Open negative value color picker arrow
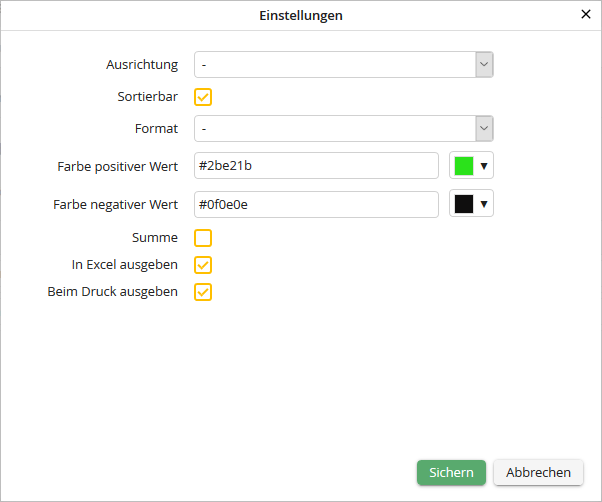The width and height of the screenshot is (602, 502). click(x=484, y=204)
